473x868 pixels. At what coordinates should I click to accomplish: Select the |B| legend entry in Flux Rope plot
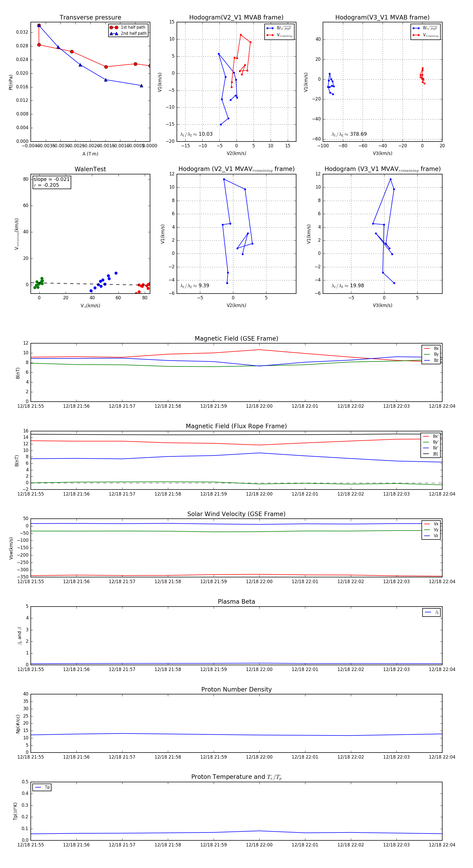(x=431, y=454)
